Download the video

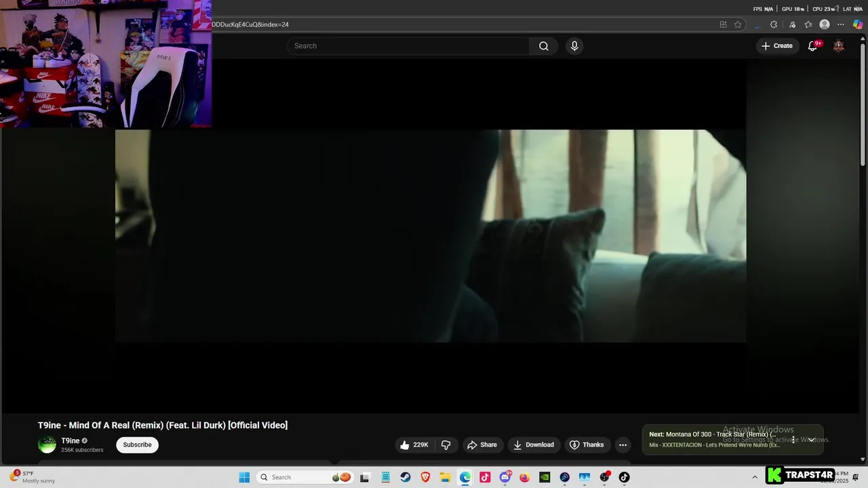(x=534, y=445)
